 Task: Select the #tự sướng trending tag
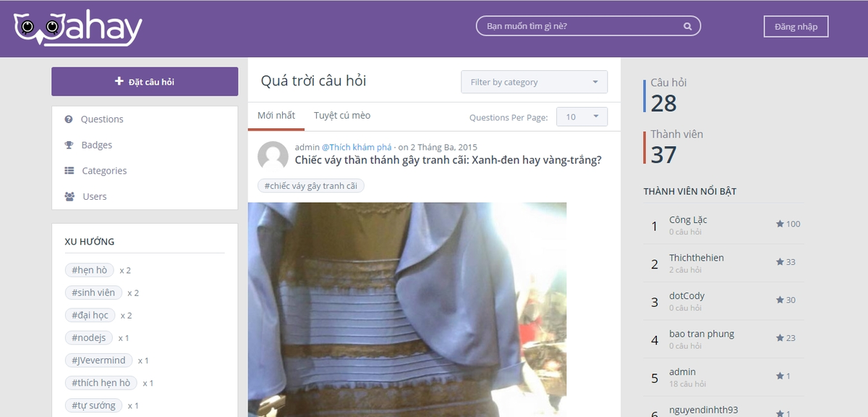(x=93, y=405)
